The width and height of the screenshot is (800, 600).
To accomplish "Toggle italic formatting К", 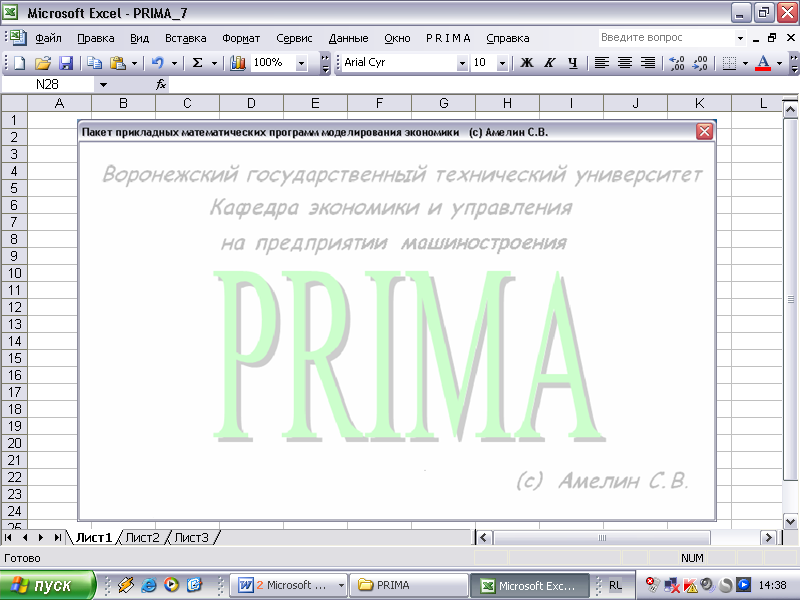I will pos(549,63).
